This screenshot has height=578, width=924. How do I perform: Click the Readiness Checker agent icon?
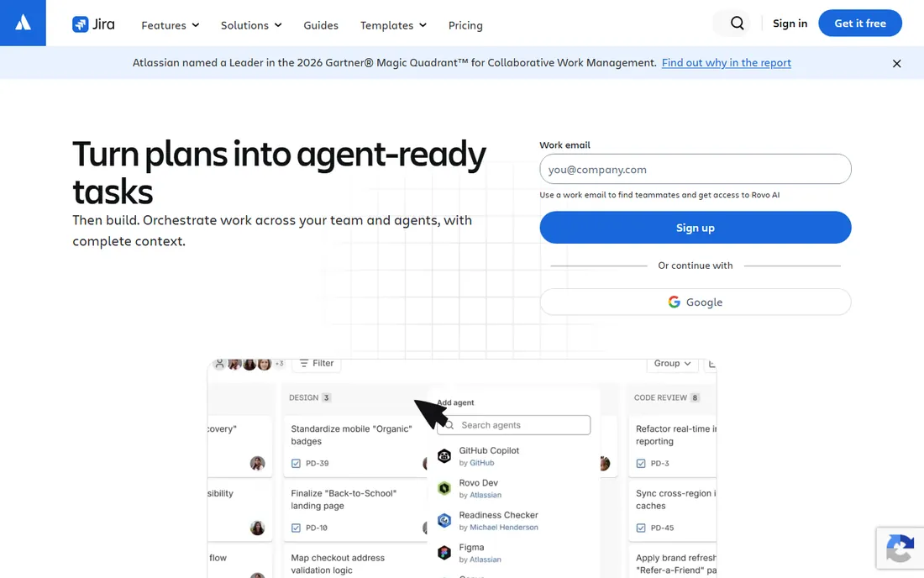(x=444, y=520)
